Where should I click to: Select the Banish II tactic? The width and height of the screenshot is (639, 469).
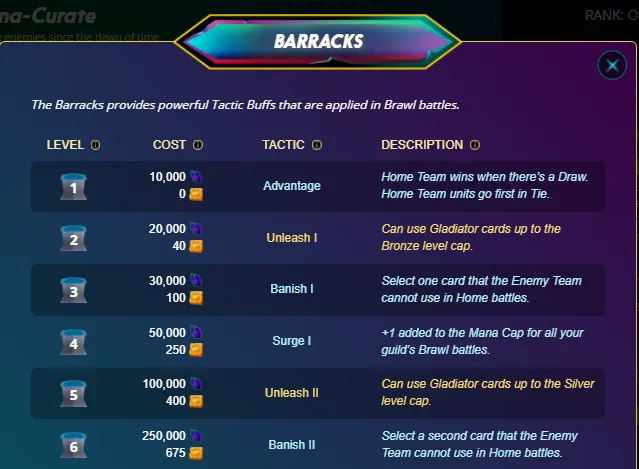(x=291, y=445)
